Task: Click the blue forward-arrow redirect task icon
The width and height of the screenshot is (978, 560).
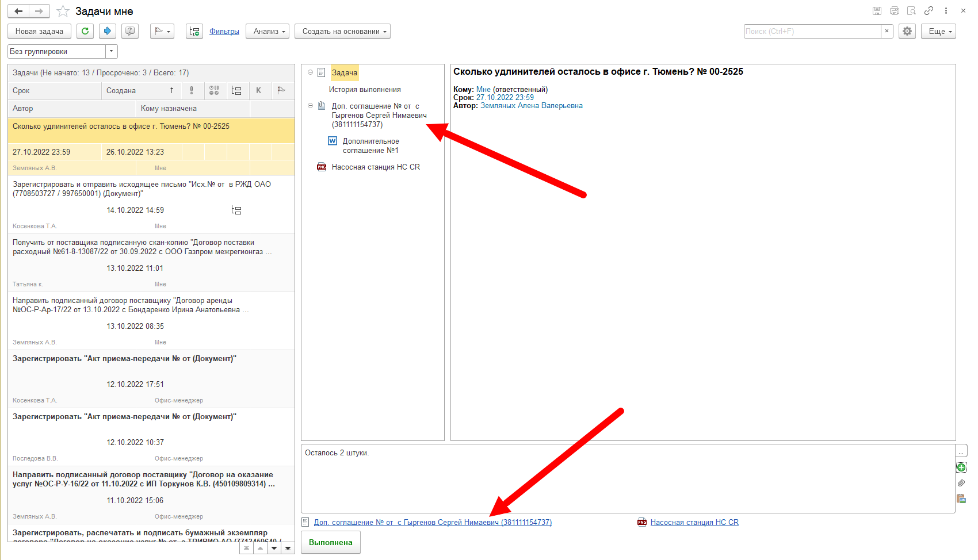Action: click(x=108, y=31)
